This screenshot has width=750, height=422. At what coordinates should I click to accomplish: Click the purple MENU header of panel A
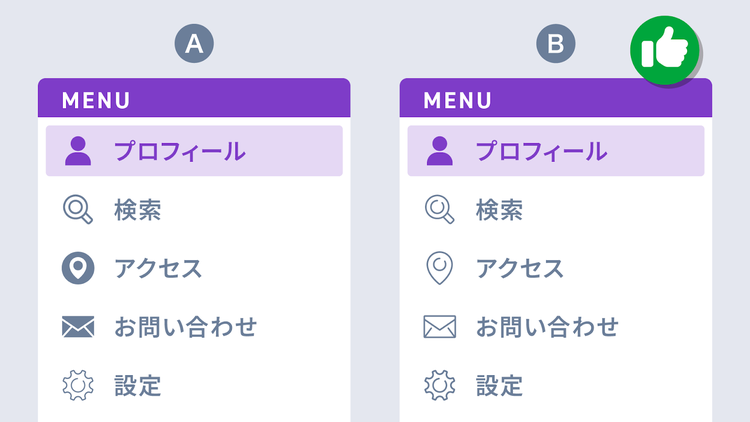pyautogui.click(x=194, y=100)
